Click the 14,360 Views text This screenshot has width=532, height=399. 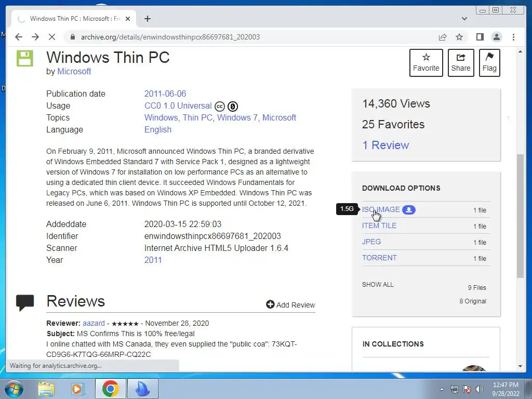click(x=396, y=103)
